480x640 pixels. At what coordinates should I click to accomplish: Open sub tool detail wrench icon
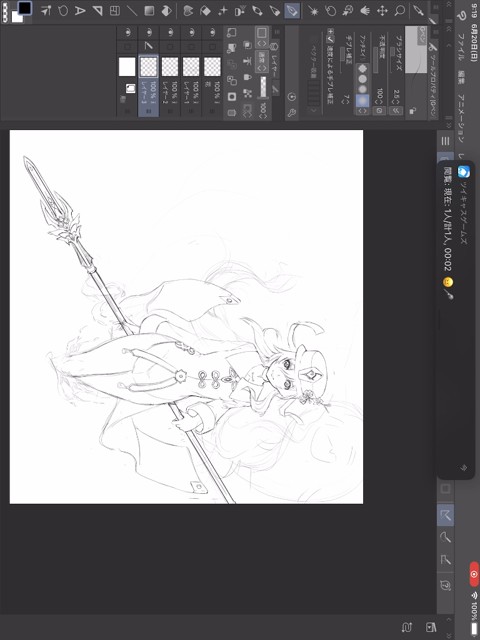click(291, 113)
